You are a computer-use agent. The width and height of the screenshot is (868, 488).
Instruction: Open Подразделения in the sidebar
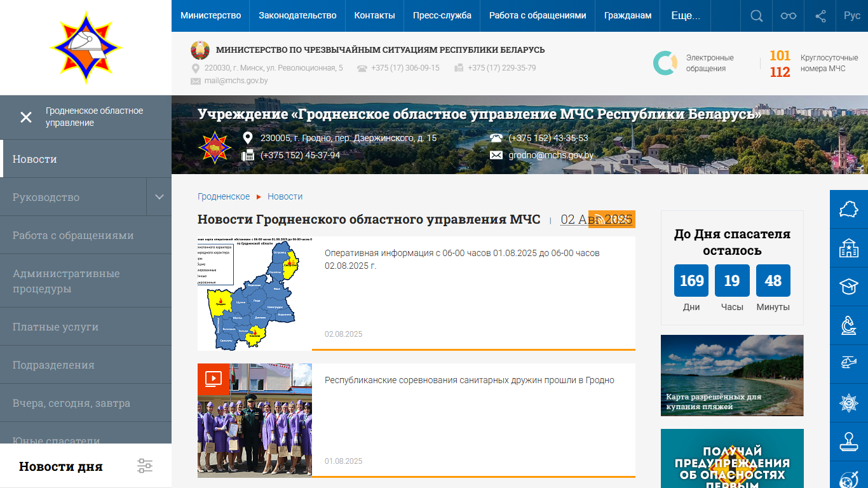[86, 365]
